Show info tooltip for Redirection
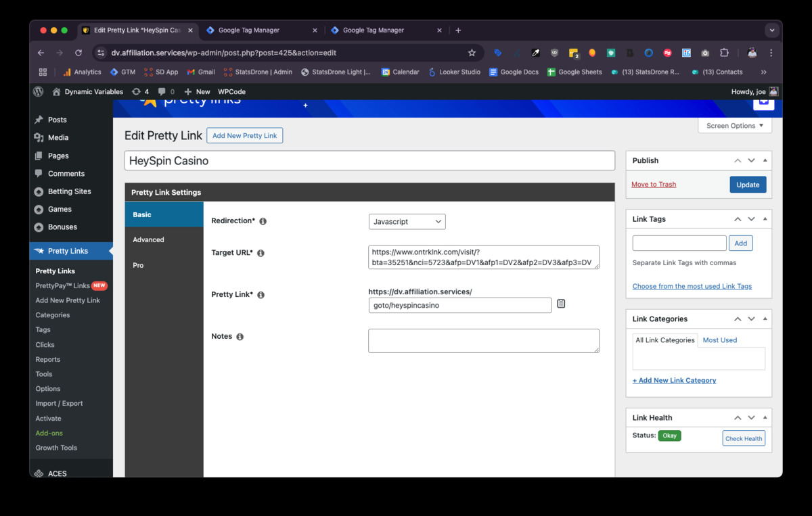812x516 pixels. [263, 221]
